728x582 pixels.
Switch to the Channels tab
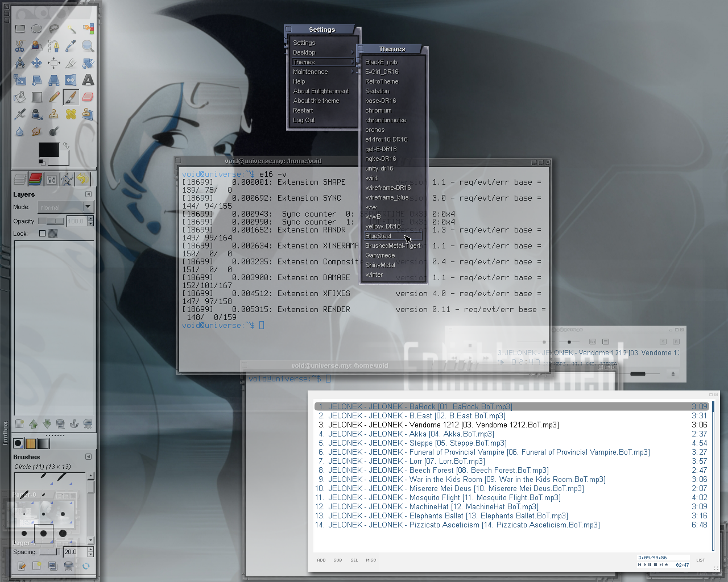35,180
